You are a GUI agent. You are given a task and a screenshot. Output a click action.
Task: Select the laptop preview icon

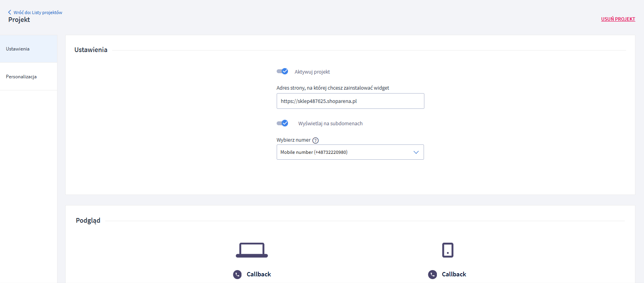(252, 250)
